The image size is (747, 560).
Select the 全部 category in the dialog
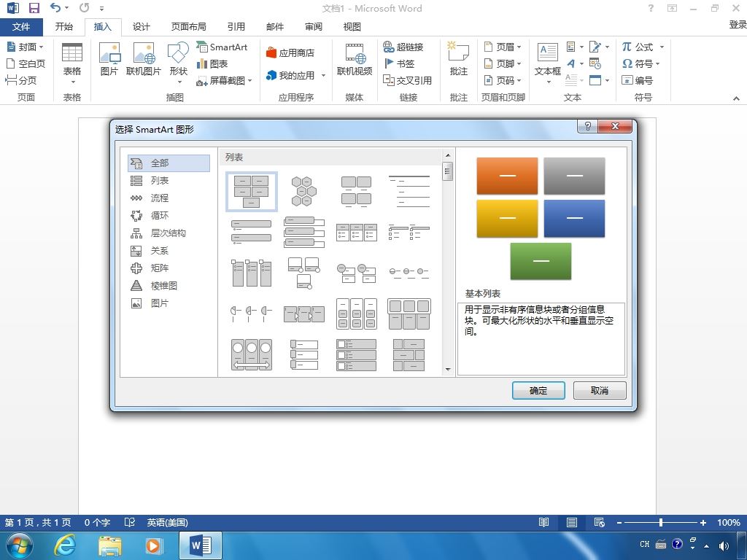click(169, 163)
